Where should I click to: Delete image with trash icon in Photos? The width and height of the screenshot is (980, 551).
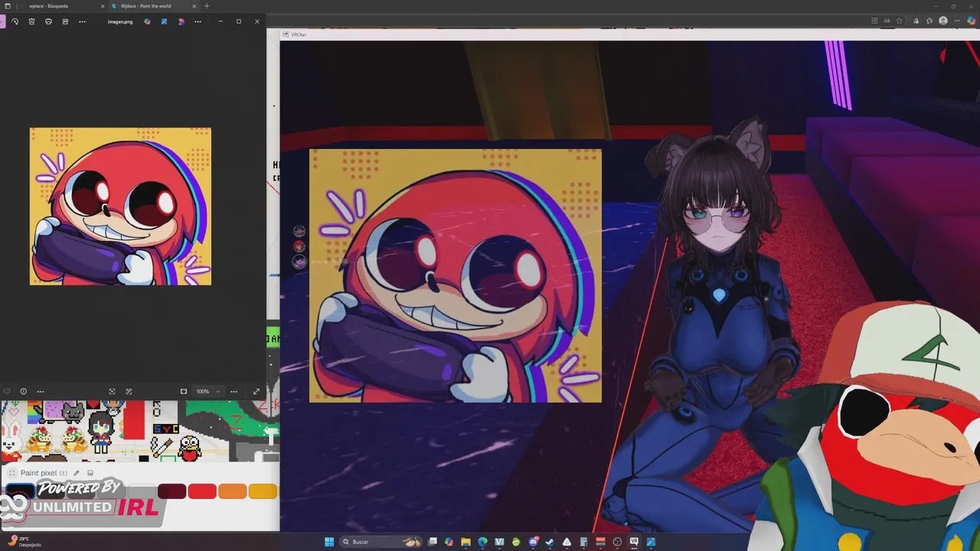[31, 21]
